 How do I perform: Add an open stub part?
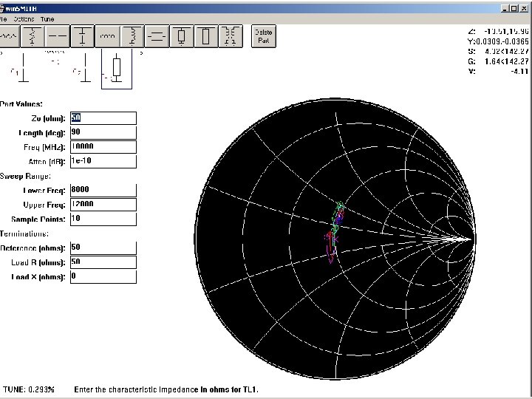click(x=206, y=36)
